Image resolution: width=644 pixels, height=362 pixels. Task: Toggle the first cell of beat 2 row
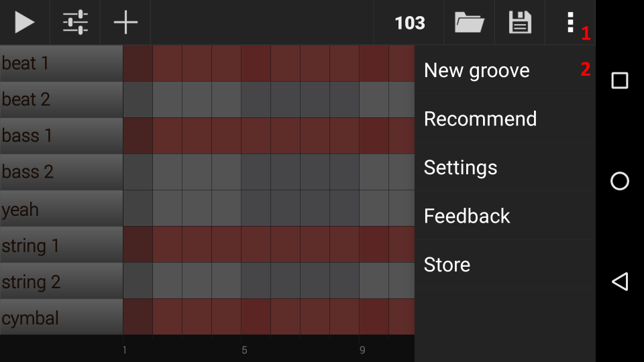pos(138,100)
